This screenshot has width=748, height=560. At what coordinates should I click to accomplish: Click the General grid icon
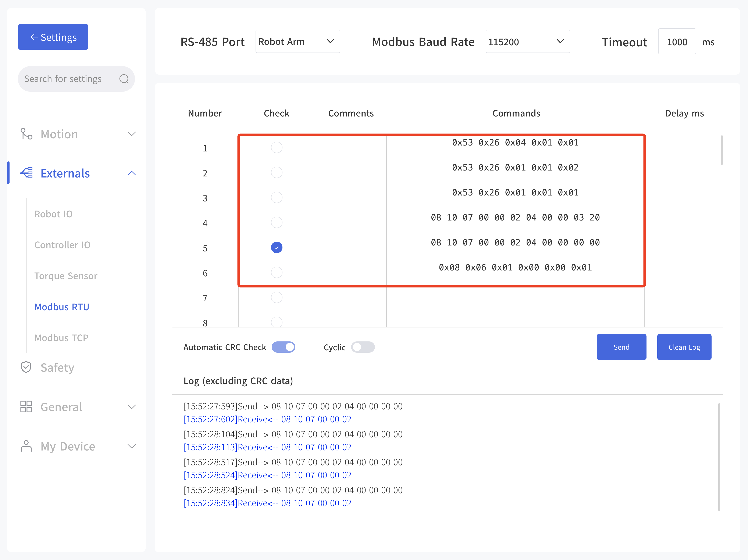click(26, 407)
